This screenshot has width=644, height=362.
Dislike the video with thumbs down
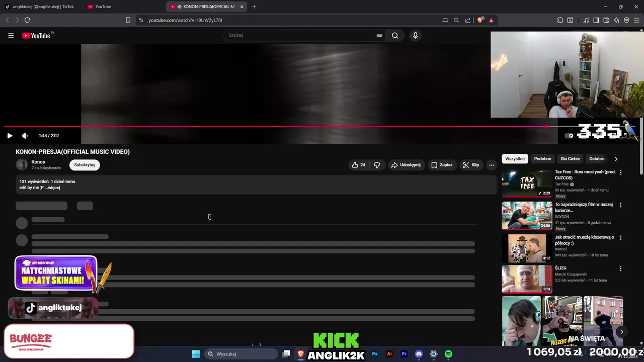coord(377,165)
